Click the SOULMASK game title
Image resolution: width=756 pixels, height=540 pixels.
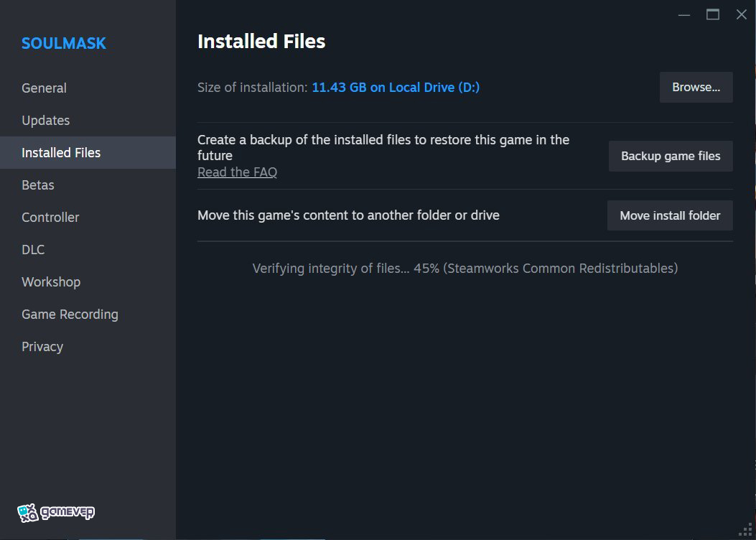[x=64, y=43]
